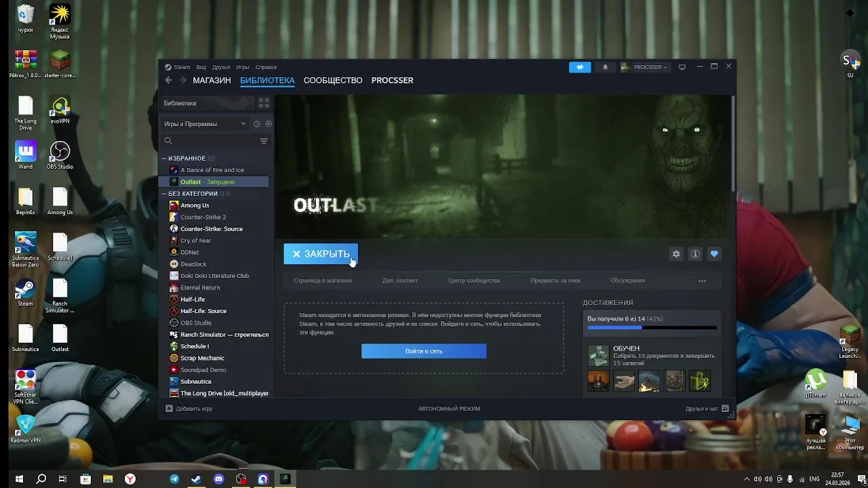Select Outlast - Запущено in the list
The image size is (868, 488).
pyautogui.click(x=214, y=182)
